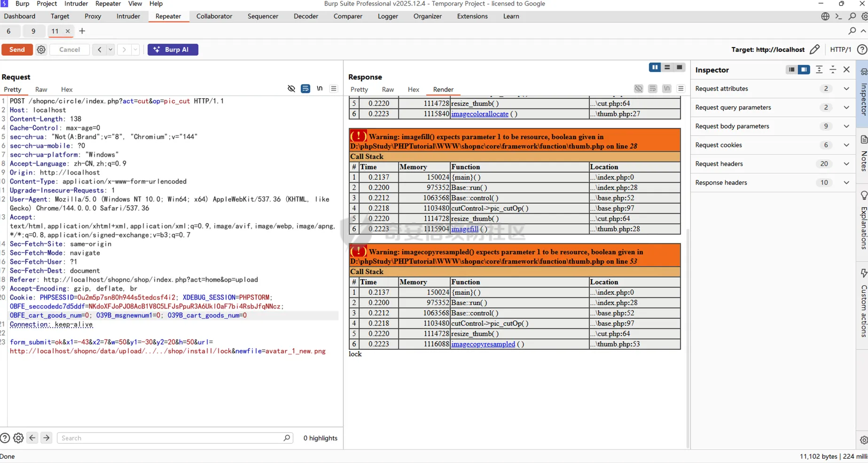The width and height of the screenshot is (868, 463).
Task: Toggle hide non-printable characters in Request
Action: tap(291, 89)
